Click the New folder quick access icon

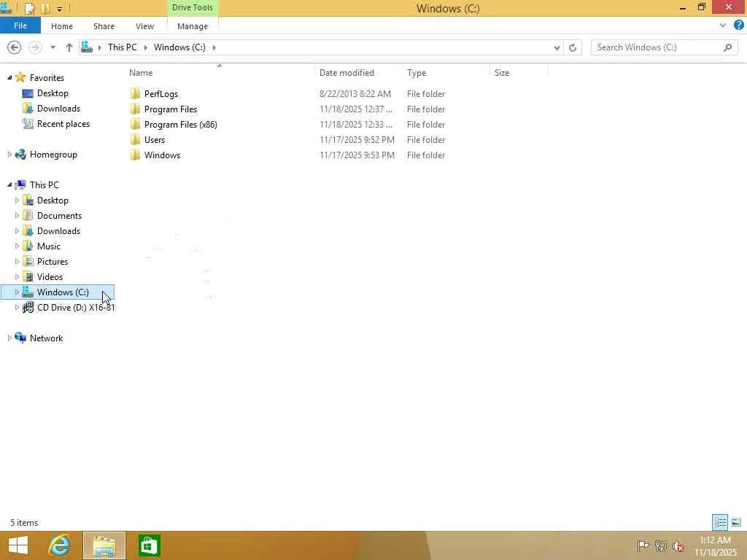pos(46,9)
